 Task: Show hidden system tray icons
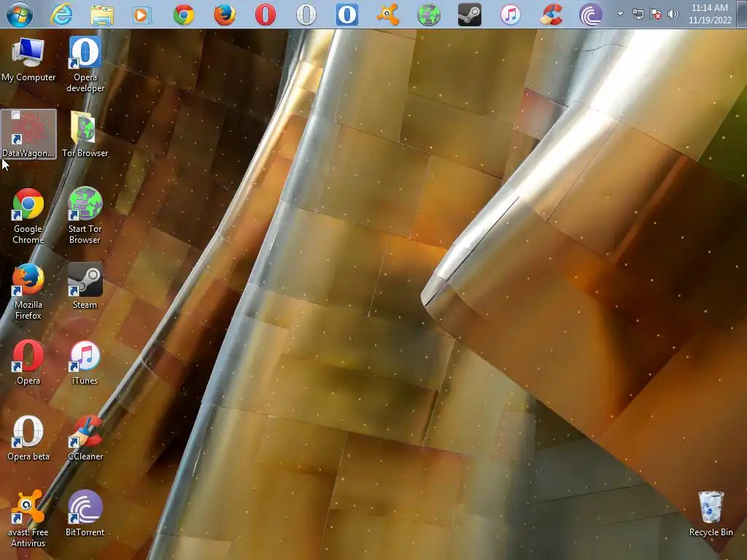click(x=620, y=14)
